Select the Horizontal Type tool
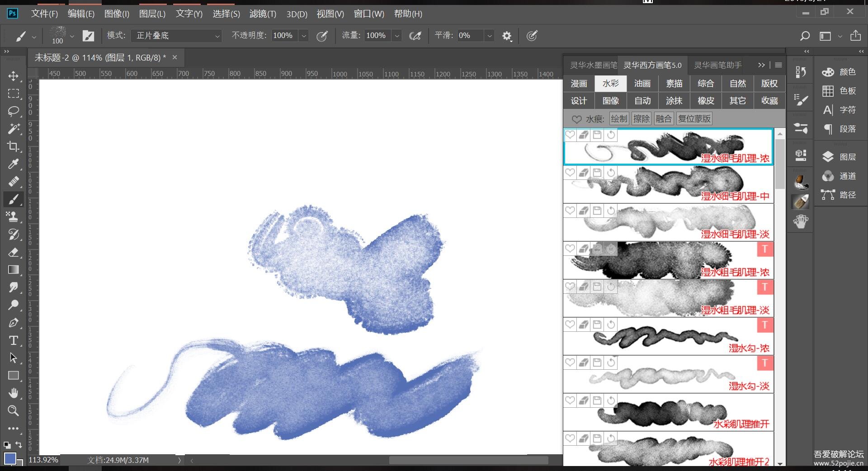The image size is (868, 471). click(x=14, y=340)
